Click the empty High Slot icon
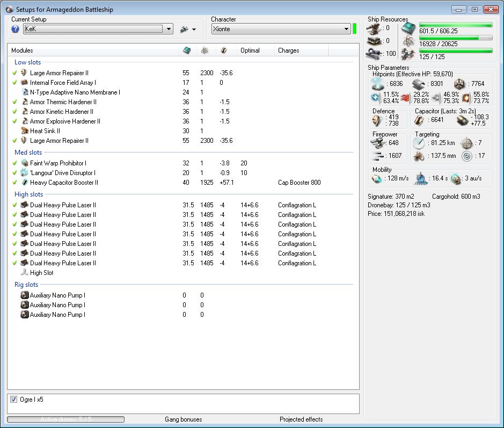Screen dimensions: 504x428 24,273
